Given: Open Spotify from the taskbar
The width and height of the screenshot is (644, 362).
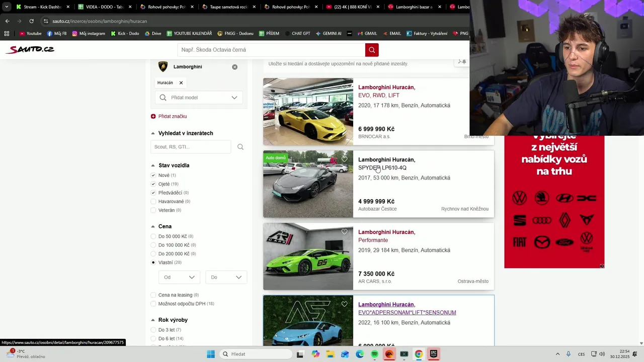Looking at the screenshot, I should 374,354.
